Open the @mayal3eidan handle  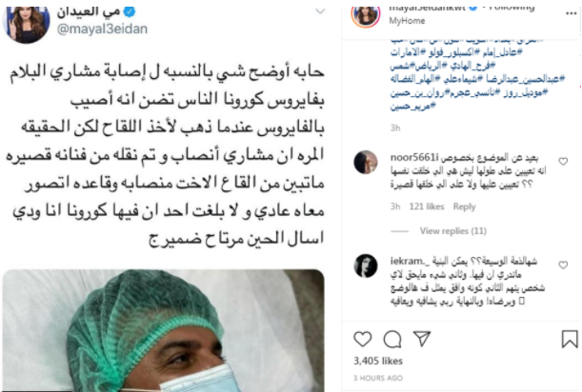click(x=102, y=29)
